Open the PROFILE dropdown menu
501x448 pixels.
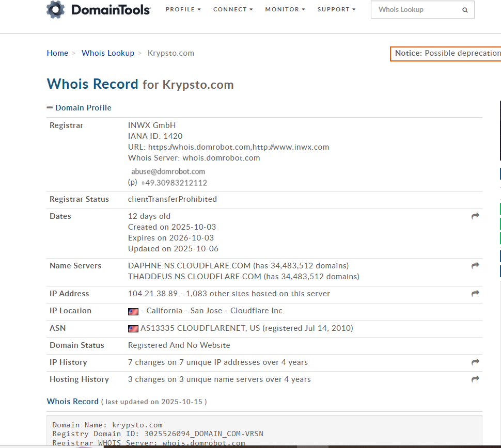tap(183, 10)
